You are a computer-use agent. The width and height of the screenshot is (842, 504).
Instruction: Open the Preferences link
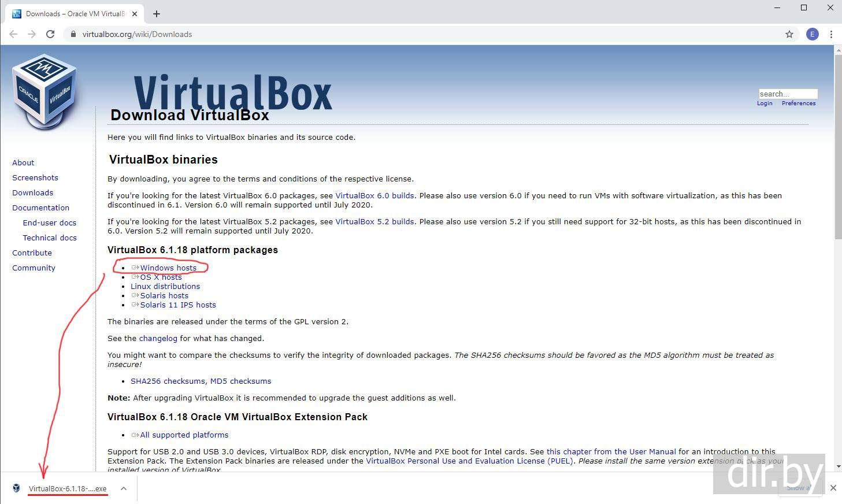point(799,103)
